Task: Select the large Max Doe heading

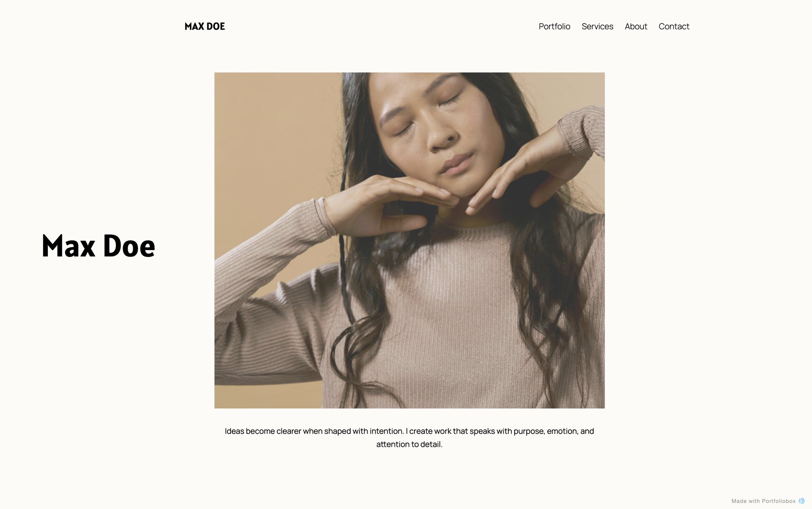Action: point(99,246)
